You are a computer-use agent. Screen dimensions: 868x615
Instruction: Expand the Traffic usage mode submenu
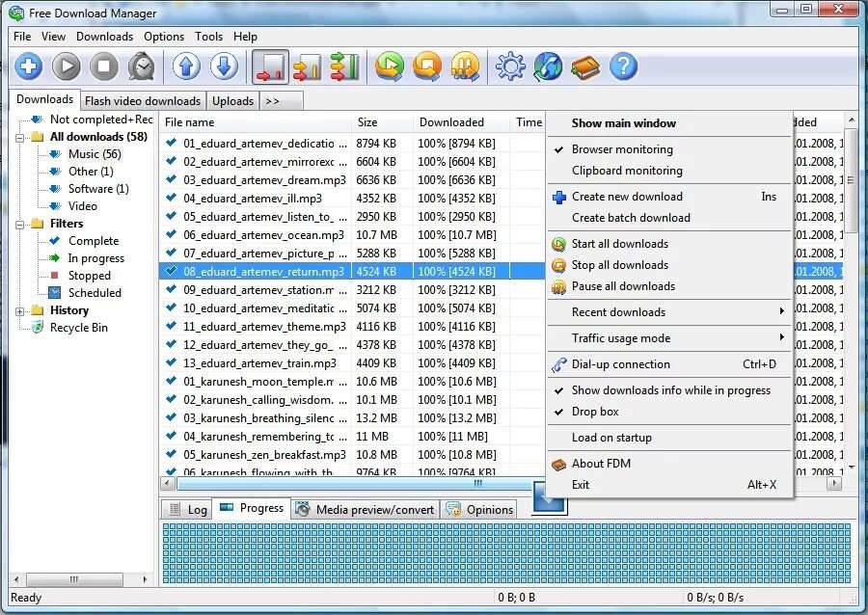click(x=670, y=338)
